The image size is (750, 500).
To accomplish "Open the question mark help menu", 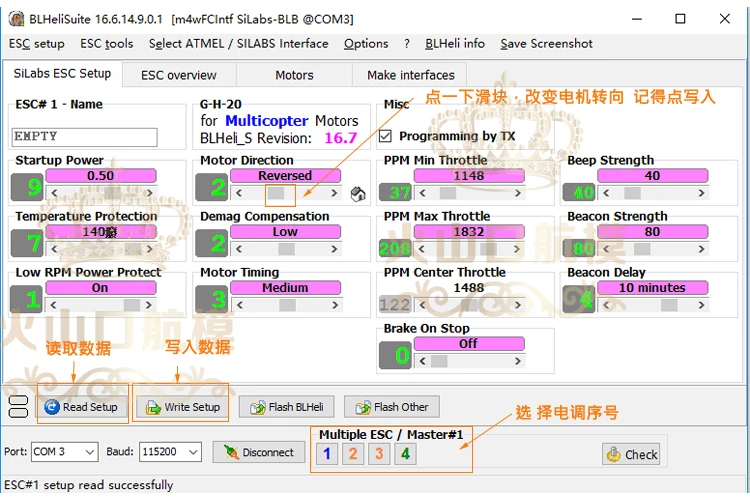I will coord(407,44).
